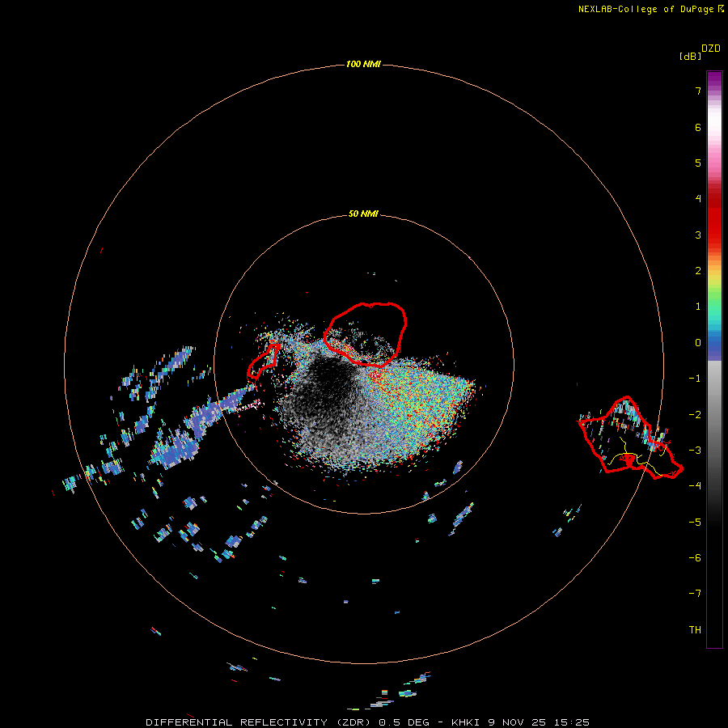The height and width of the screenshot is (728, 728).
Task: Click the 3 tick label on color scale
Action: point(698,235)
